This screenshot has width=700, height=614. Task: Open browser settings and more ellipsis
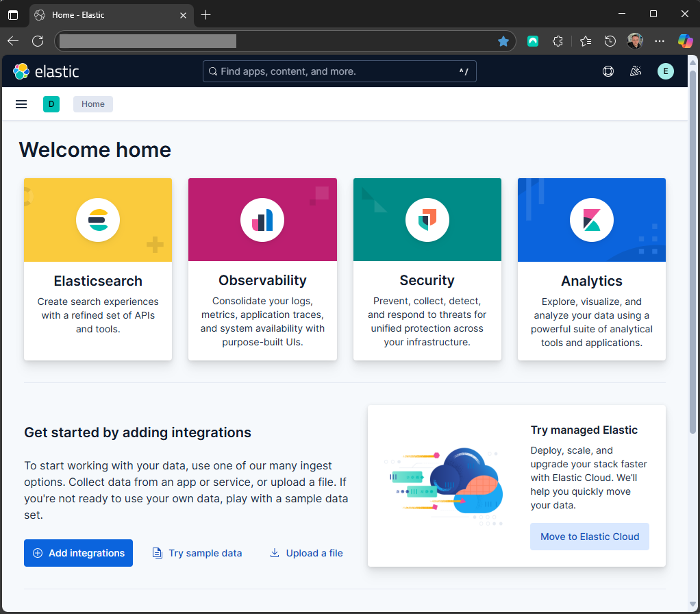click(x=660, y=41)
